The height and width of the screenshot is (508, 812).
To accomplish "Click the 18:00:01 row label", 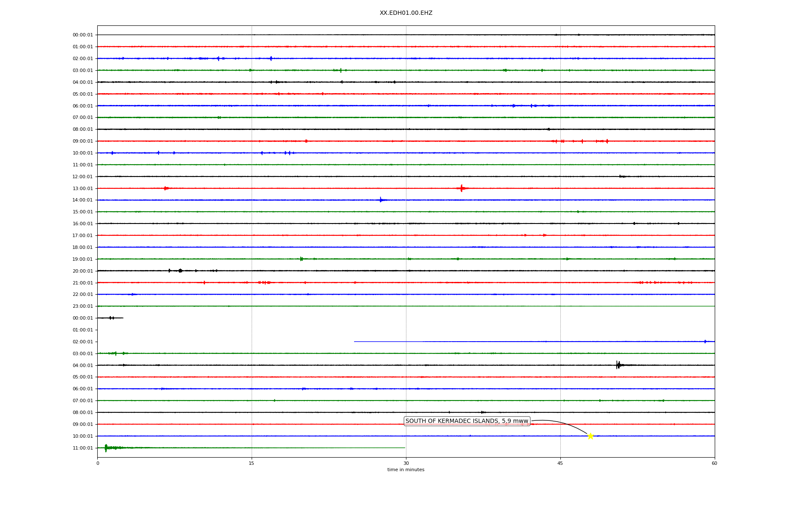I will [x=82, y=247].
